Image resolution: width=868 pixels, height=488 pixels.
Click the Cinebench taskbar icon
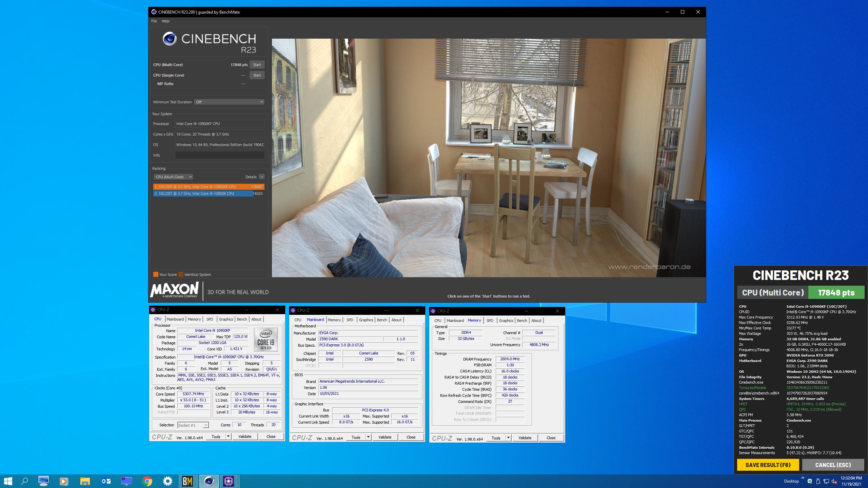(x=209, y=481)
